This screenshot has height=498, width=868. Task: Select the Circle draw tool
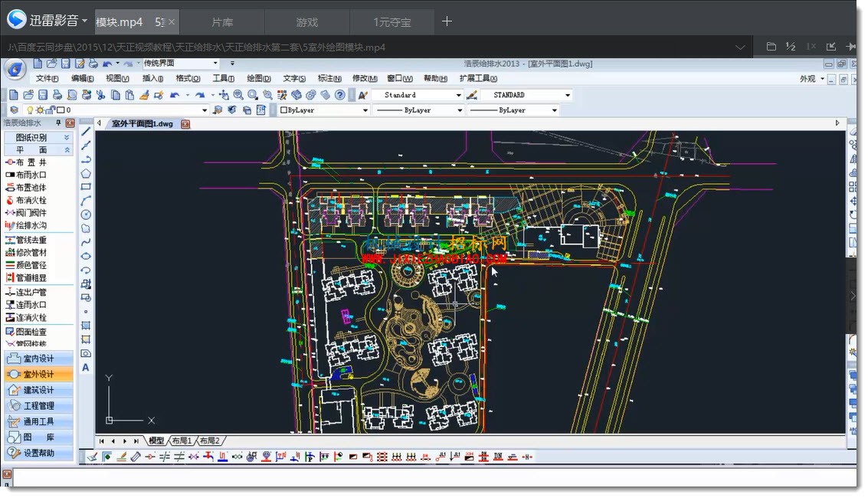tap(86, 215)
